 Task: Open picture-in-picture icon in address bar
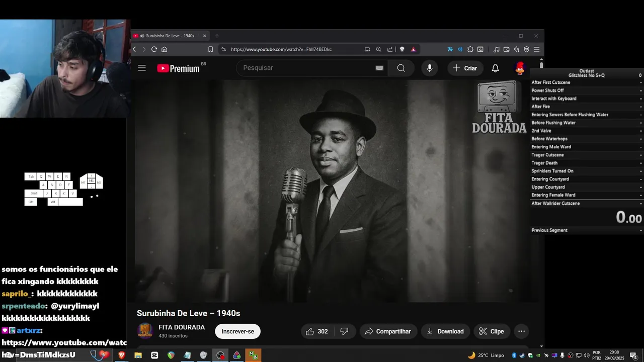click(x=367, y=49)
